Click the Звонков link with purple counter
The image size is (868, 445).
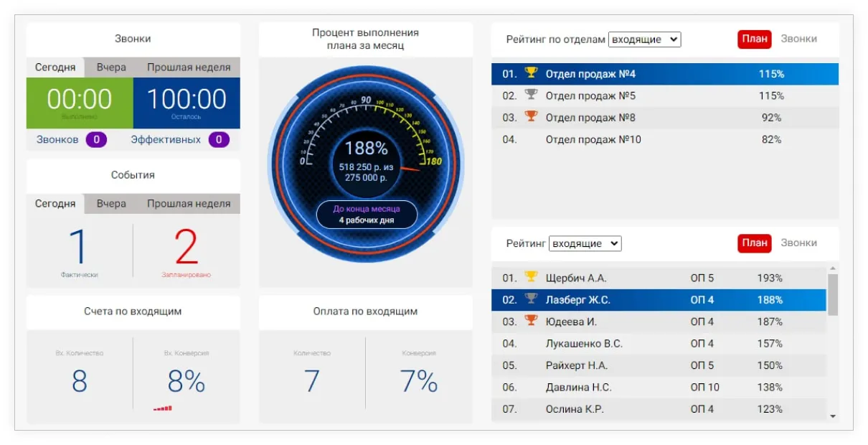[x=57, y=140]
